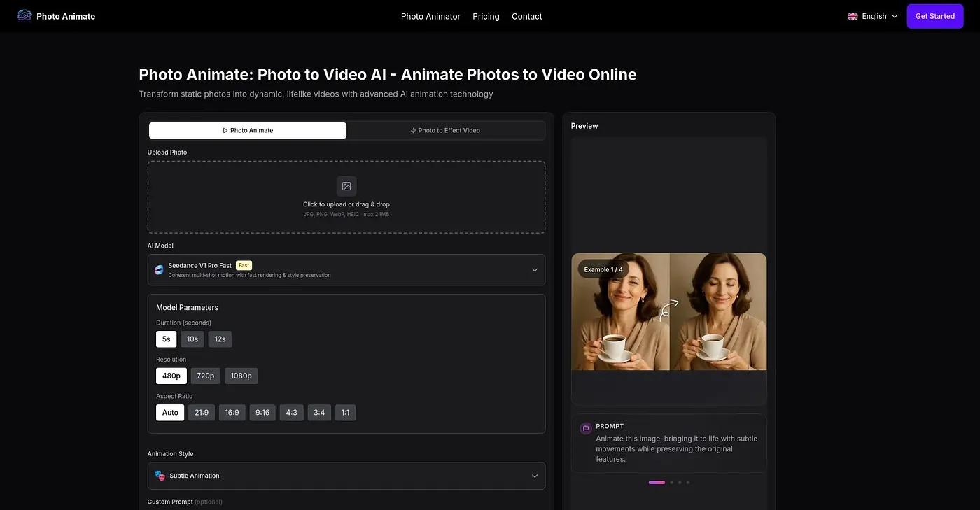Go to the Pricing page
The image size is (980, 510).
click(x=486, y=16)
